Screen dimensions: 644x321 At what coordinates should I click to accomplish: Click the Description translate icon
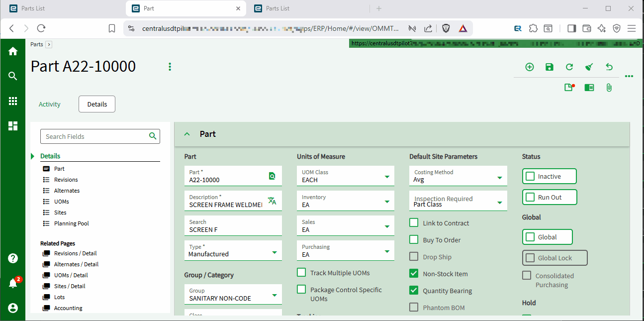(272, 201)
